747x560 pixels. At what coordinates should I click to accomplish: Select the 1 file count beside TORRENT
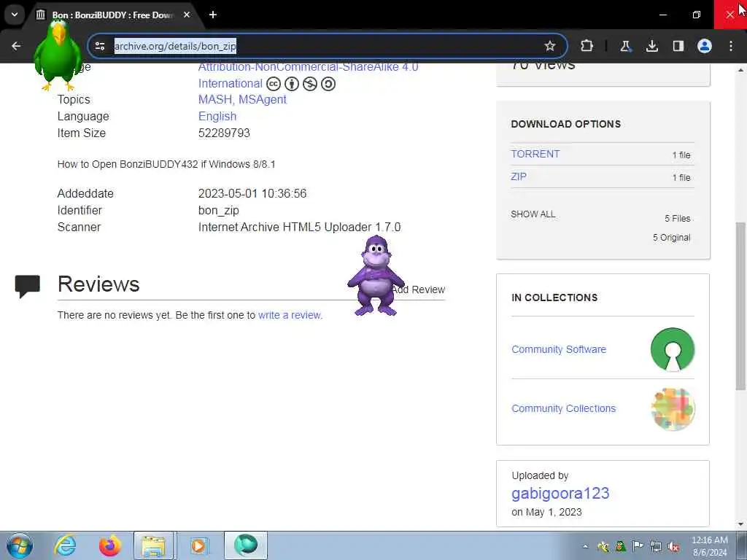coord(681,155)
